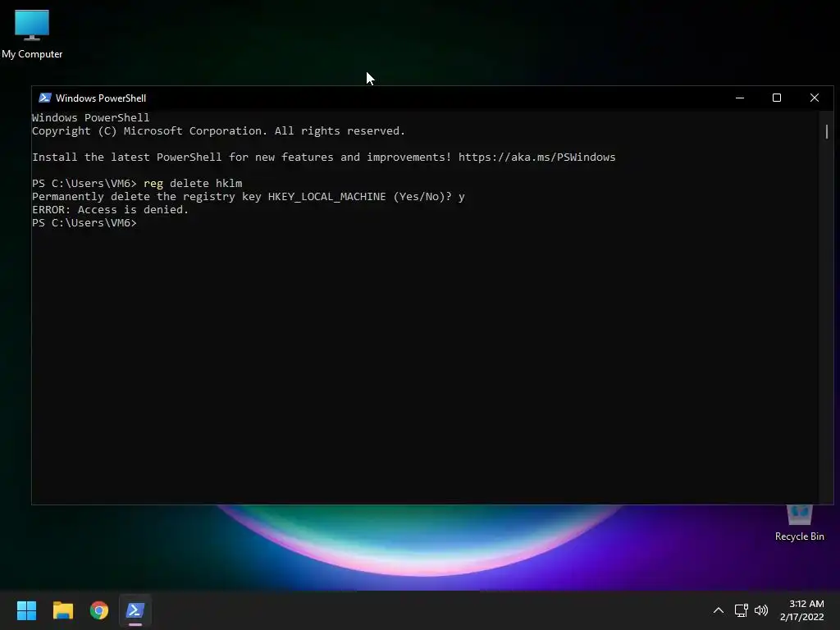Select the PowerShell taskbar icon

tap(135, 610)
